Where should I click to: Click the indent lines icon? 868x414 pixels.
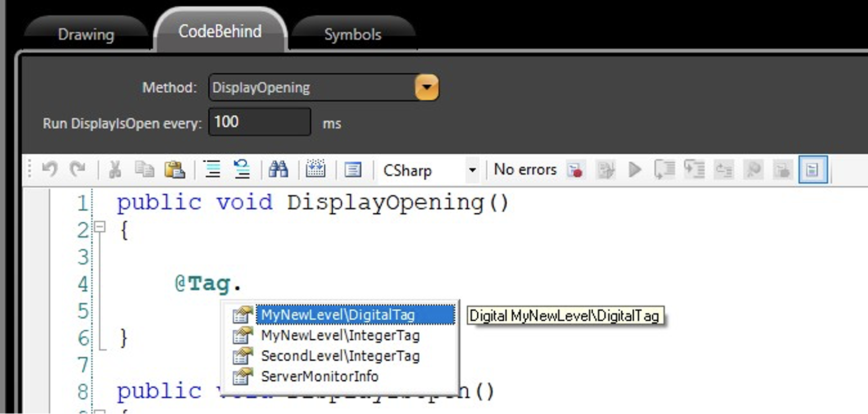(213, 170)
